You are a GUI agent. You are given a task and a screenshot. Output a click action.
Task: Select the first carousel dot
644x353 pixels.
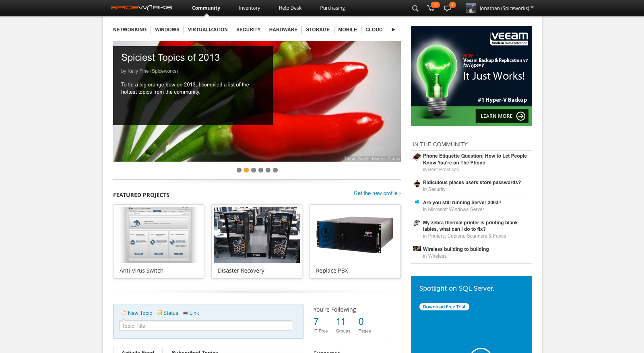click(239, 170)
